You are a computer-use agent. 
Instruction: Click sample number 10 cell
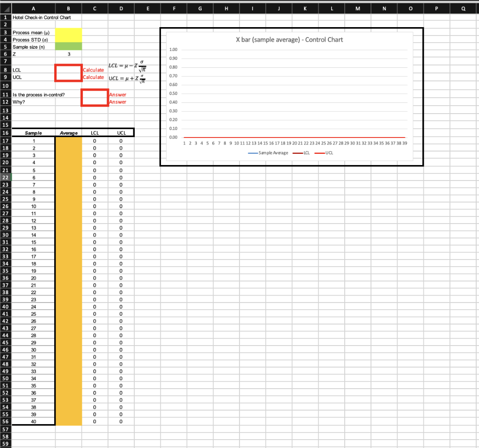33,206
